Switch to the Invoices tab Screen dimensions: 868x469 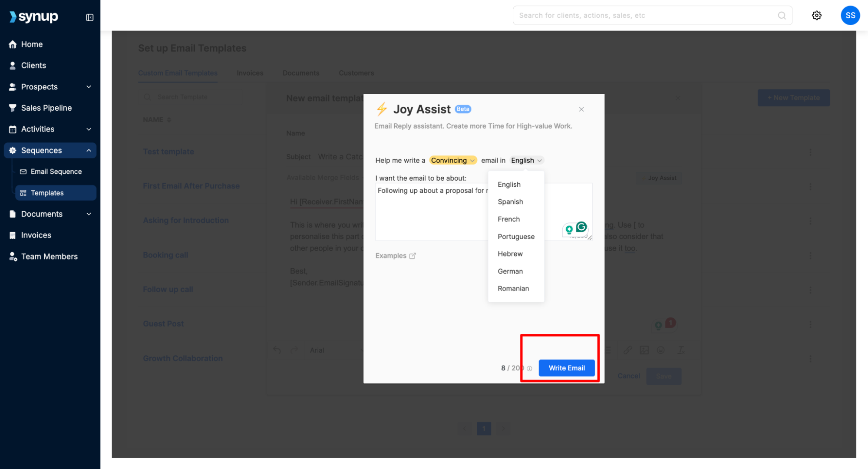click(x=250, y=73)
